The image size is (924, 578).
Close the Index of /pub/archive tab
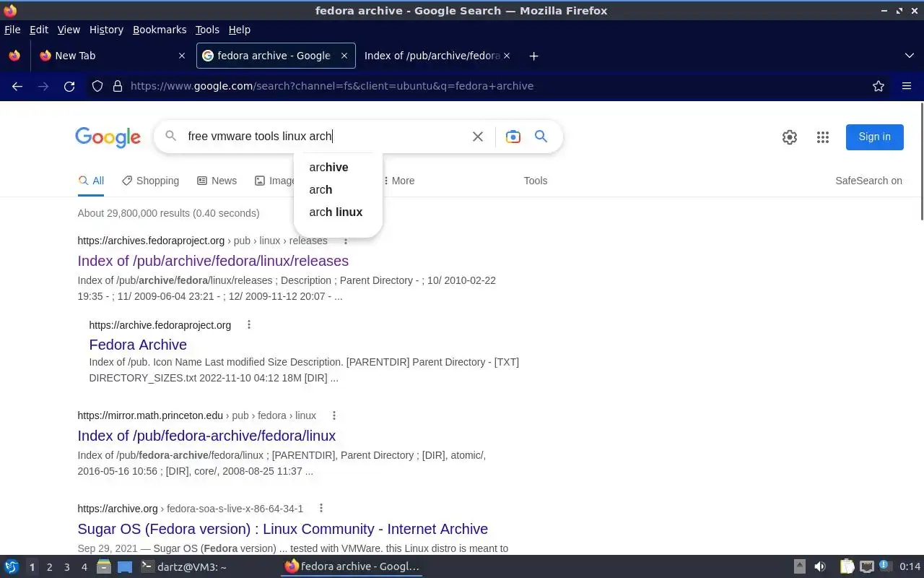click(x=507, y=56)
